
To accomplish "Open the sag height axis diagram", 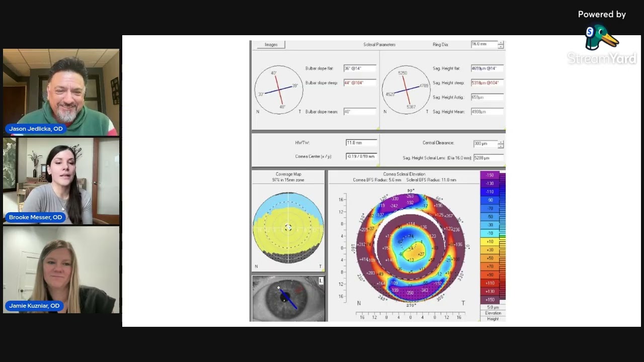I will click(x=406, y=89).
